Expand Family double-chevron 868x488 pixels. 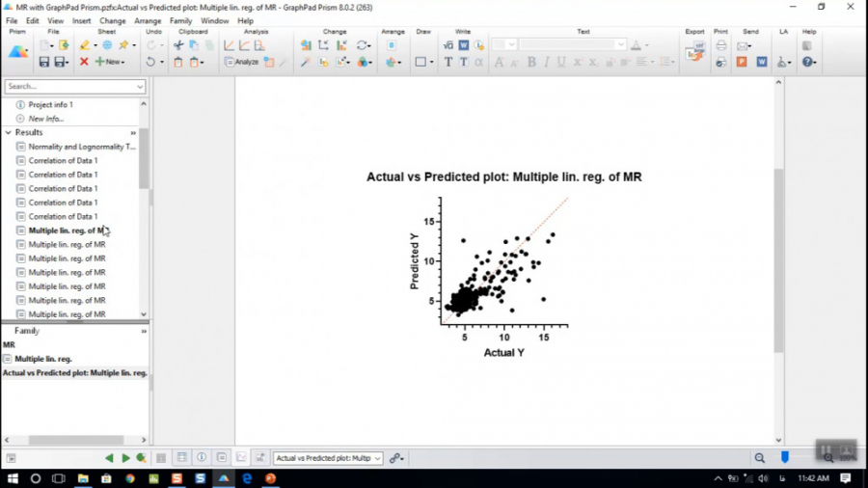tap(144, 331)
